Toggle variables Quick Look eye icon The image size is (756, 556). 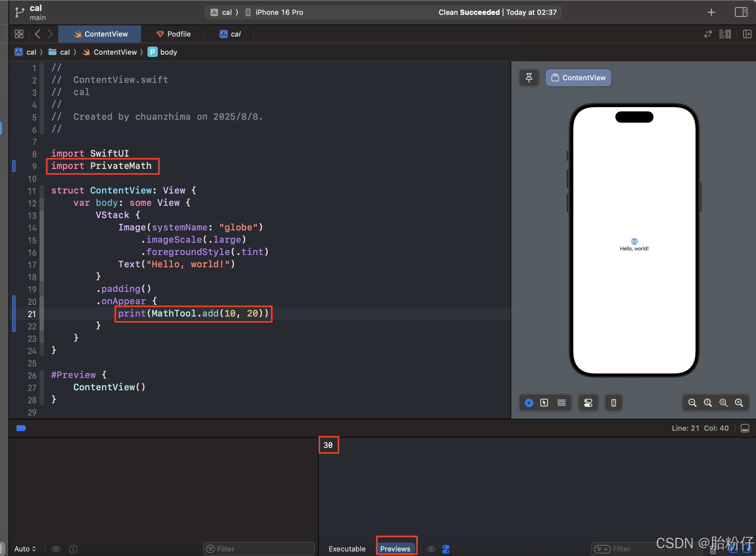click(x=56, y=549)
